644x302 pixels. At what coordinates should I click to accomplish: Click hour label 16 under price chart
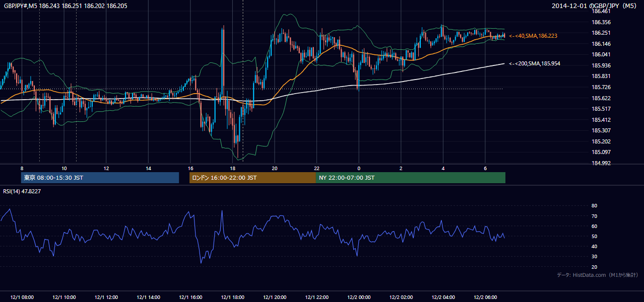click(190, 168)
